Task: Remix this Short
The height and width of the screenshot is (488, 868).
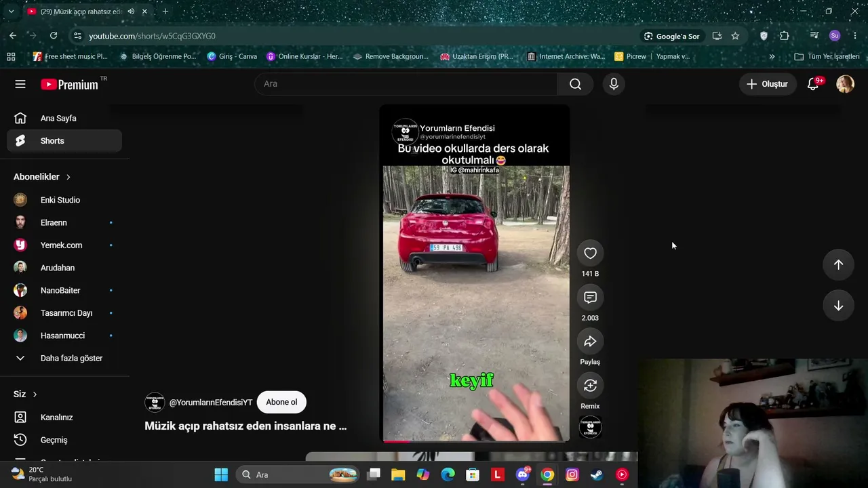Action: point(590,386)
